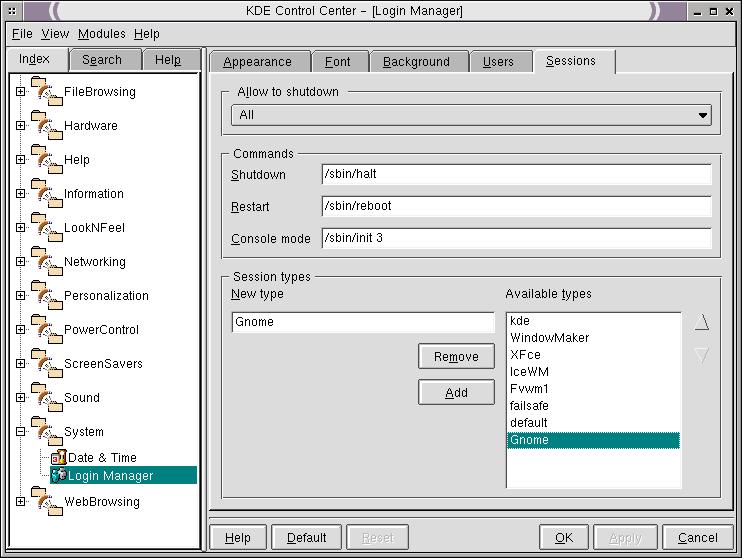Switch to the Users tab

point(498,62)
